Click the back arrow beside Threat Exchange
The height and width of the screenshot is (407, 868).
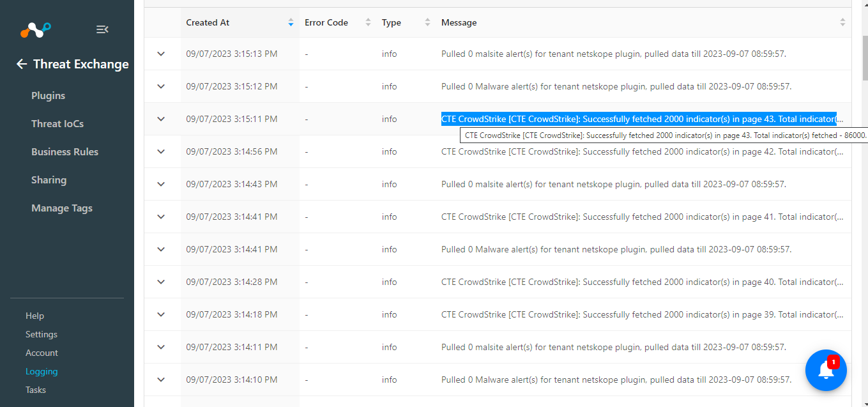point(22,64)
